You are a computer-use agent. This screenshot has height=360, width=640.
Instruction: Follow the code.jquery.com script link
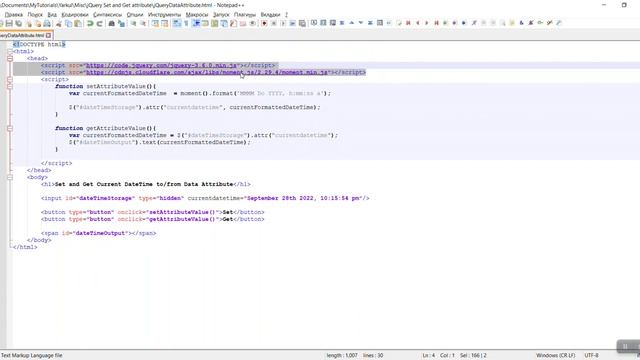coord(161,65)
